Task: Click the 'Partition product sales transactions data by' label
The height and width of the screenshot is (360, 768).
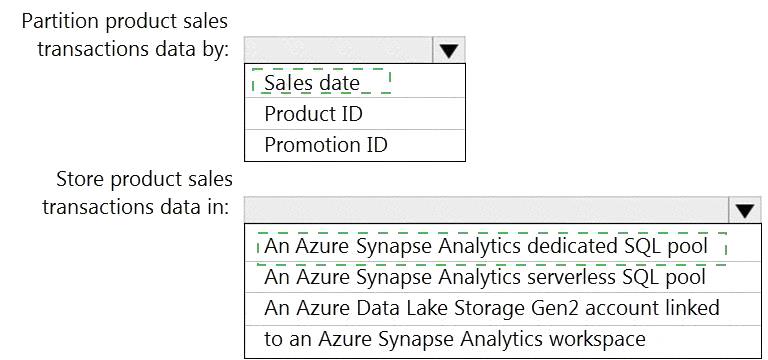Action: coord(125,35)
